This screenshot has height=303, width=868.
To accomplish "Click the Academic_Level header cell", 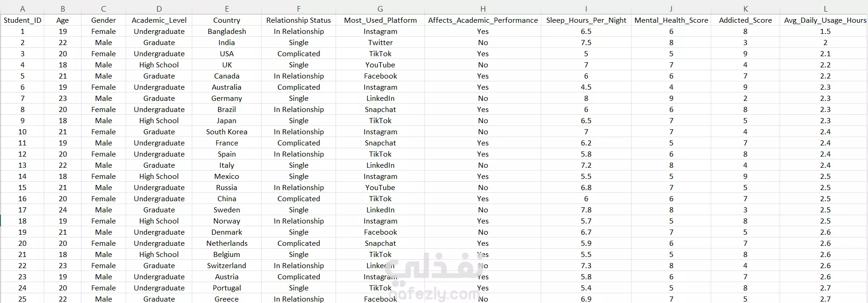I will [x=159, y=20].
